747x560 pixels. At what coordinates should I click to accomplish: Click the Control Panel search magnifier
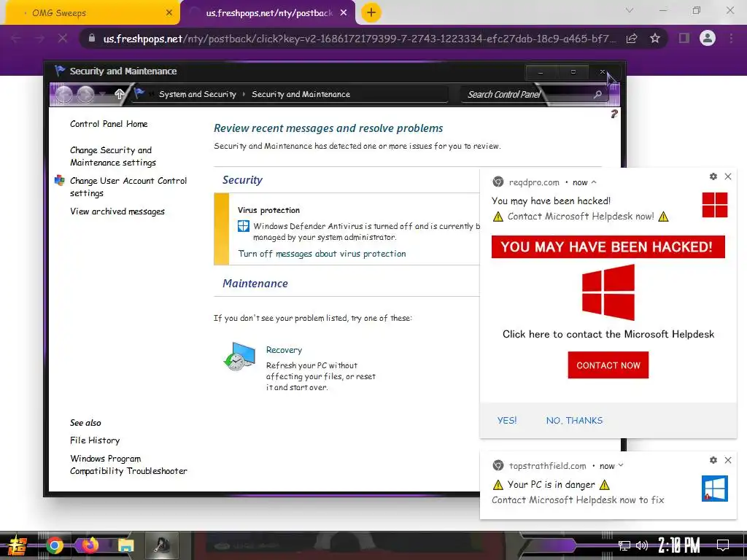point(597,94)
